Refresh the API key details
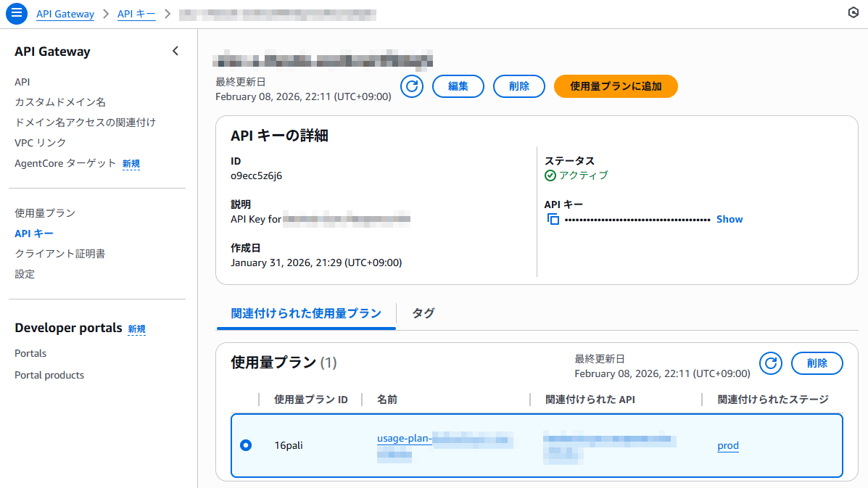 [412, 86]
